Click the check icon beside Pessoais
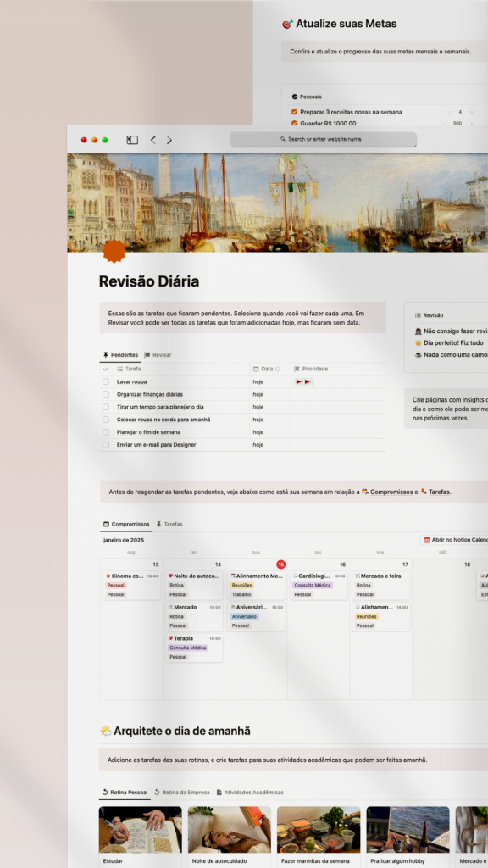This screenshot has height=868, width=488. tap(295, 97)
